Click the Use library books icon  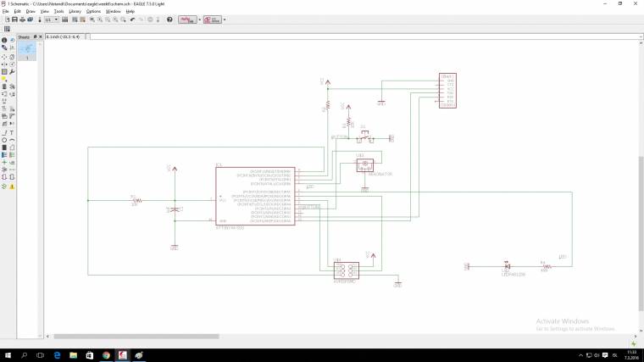pyautogui.click(x=65, y=19)
